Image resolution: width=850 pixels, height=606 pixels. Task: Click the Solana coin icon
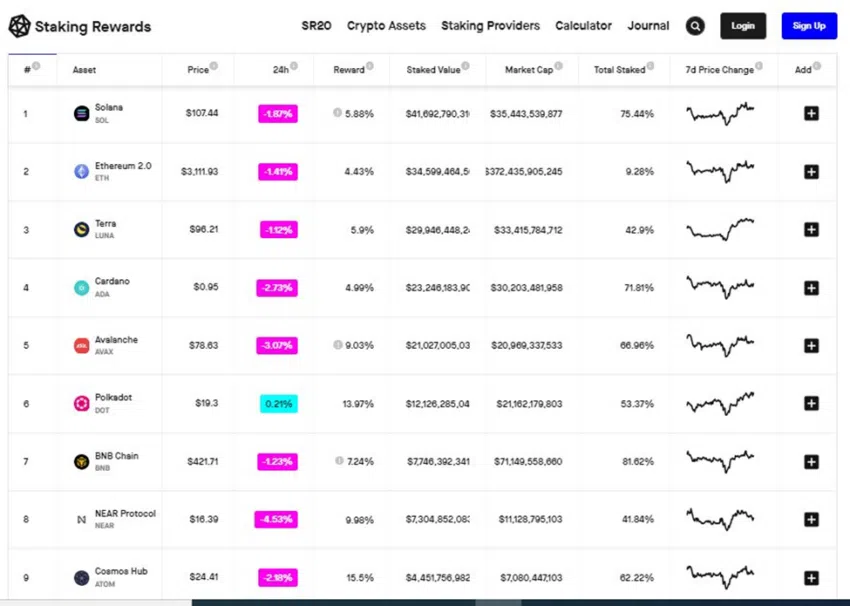point(81,114)
